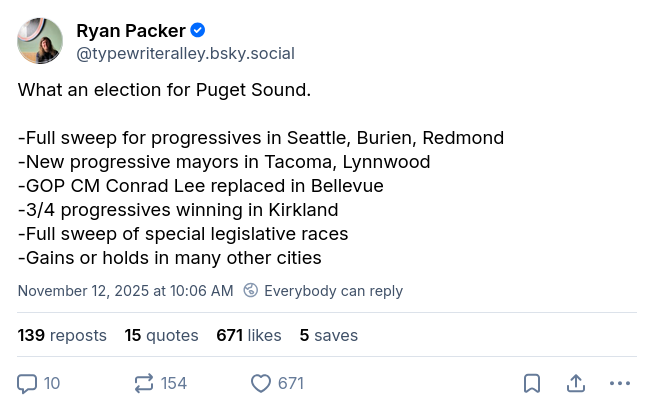Click the November 12, 2025 timestamp
This screenshot has height=411, width=654.
pos(125,291)
